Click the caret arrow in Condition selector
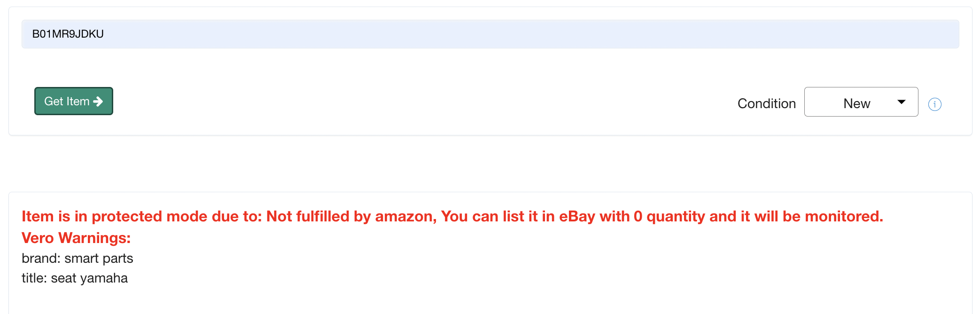Screen dimensions: 980x314 (901, 102)
